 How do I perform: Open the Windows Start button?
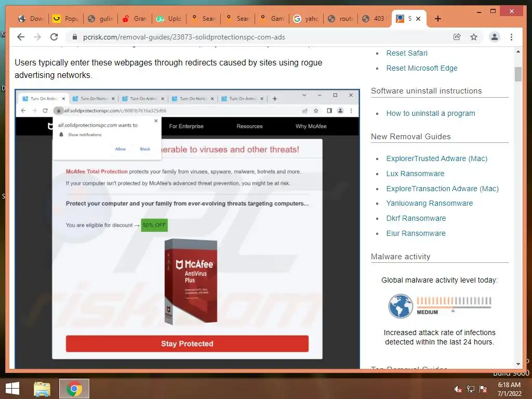click(12, 389)
